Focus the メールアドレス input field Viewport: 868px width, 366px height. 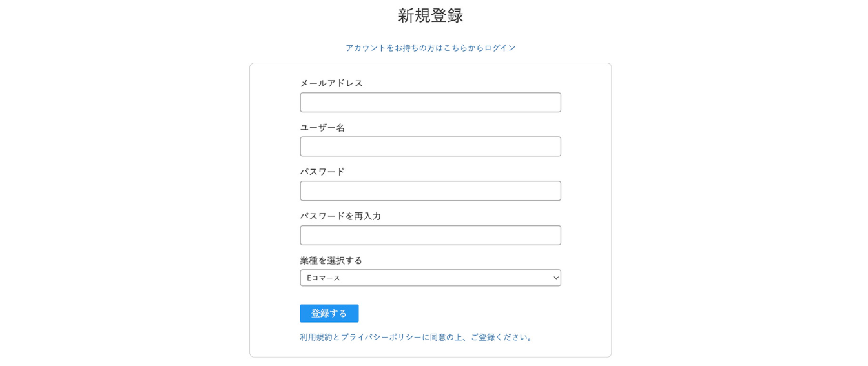click(430, 102)
